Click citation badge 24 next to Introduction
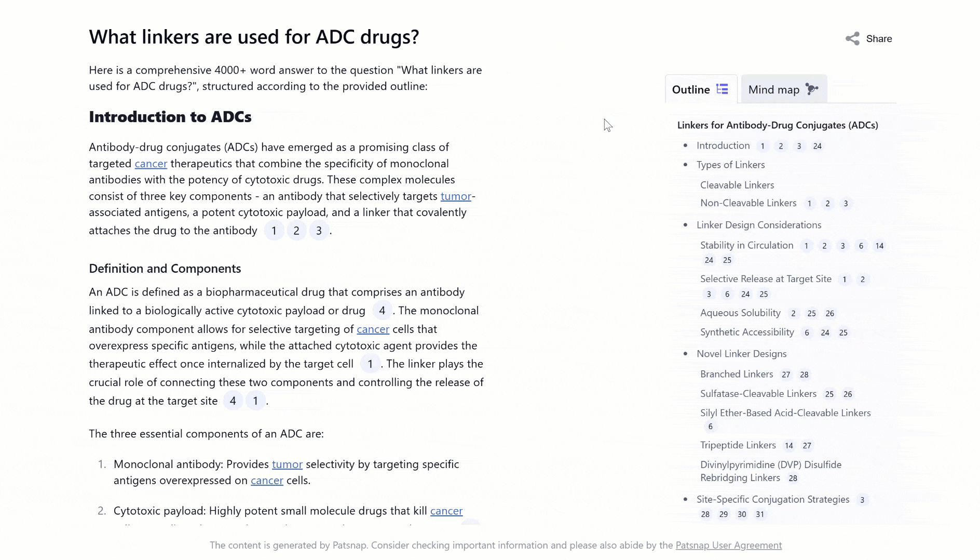The width and height of the screenshot is (980, 560). click(x=817, y=146)
